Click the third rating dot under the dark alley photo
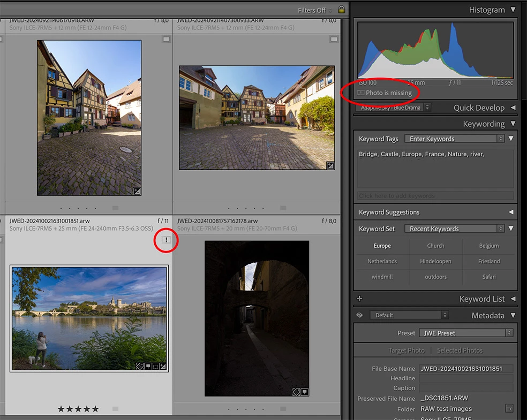 [x=246, y=409]
